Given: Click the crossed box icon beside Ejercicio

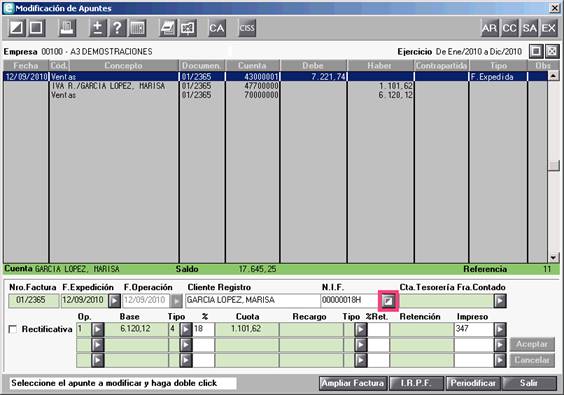Looking at the screenshot, I should 552,51.
